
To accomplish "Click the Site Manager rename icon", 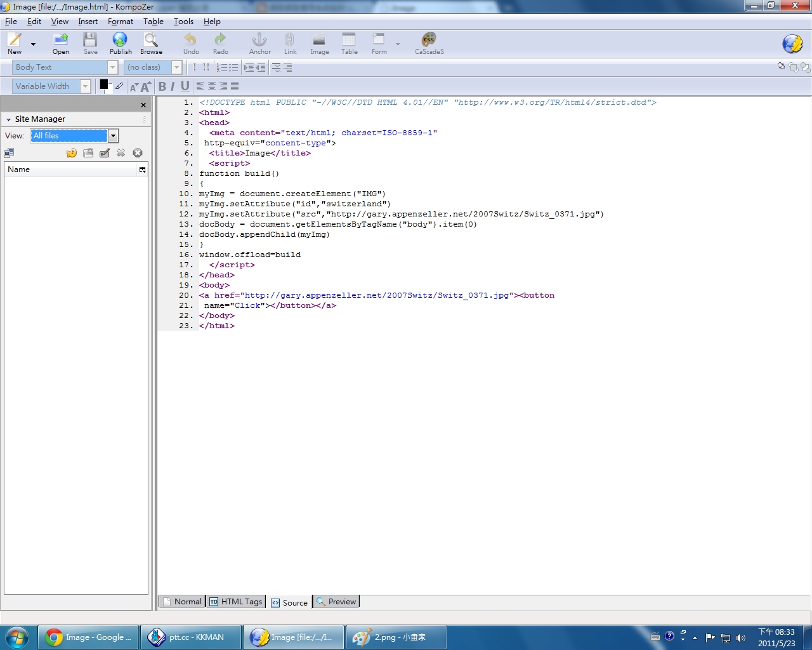I will (105, 153).
